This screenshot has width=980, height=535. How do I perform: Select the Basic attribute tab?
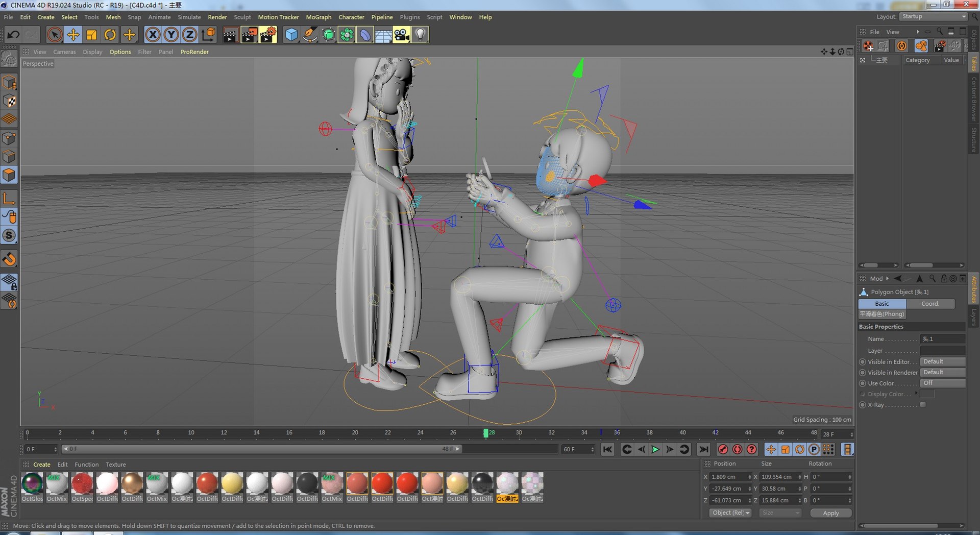(x=882, y=303)
